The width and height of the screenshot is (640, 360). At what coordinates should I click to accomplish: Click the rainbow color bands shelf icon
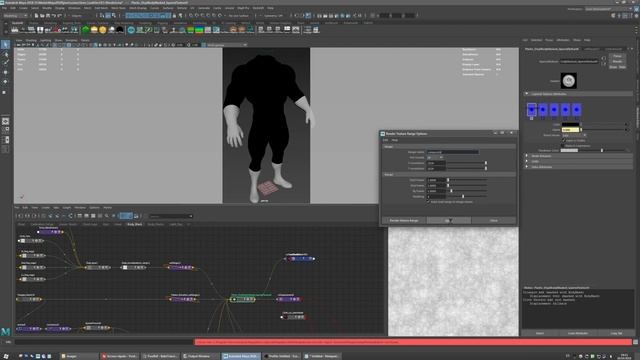click(199, 30)
